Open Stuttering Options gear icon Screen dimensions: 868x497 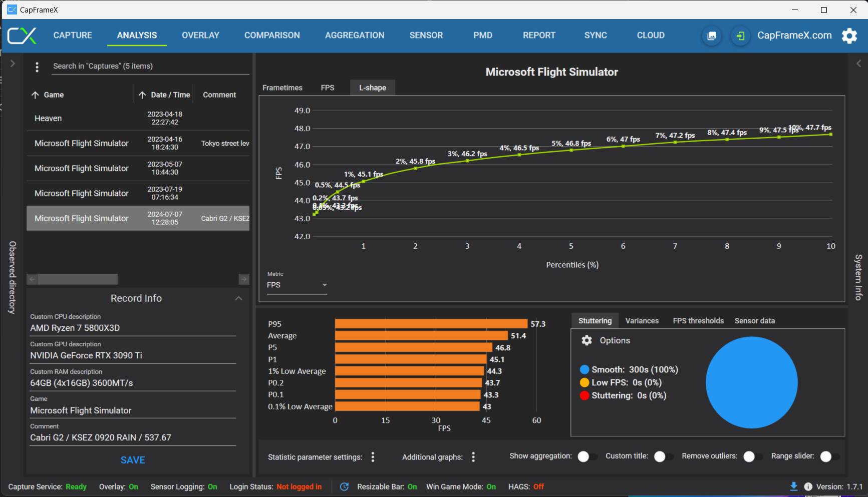587,340
